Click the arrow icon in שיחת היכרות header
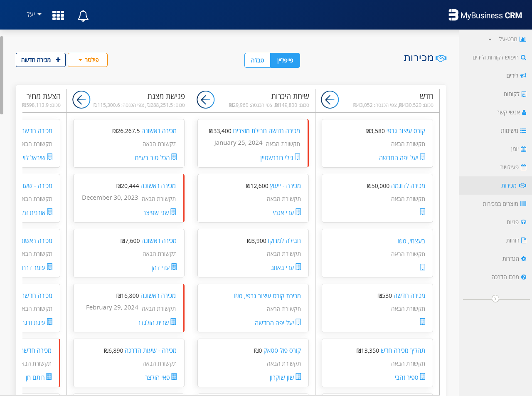The width and height of the screenshot is (532, 396). [x=206, y=100]
